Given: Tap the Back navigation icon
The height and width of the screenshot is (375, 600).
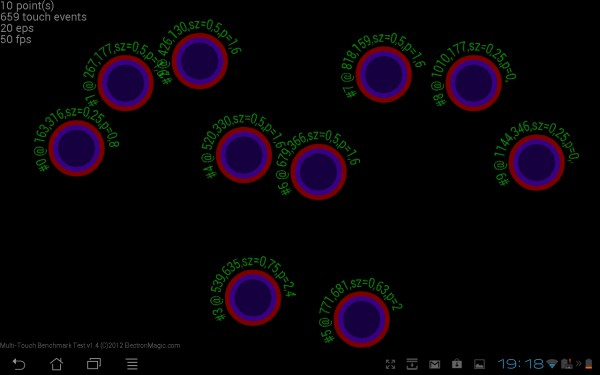Looking at the screenshot, I should pos(19,364).
